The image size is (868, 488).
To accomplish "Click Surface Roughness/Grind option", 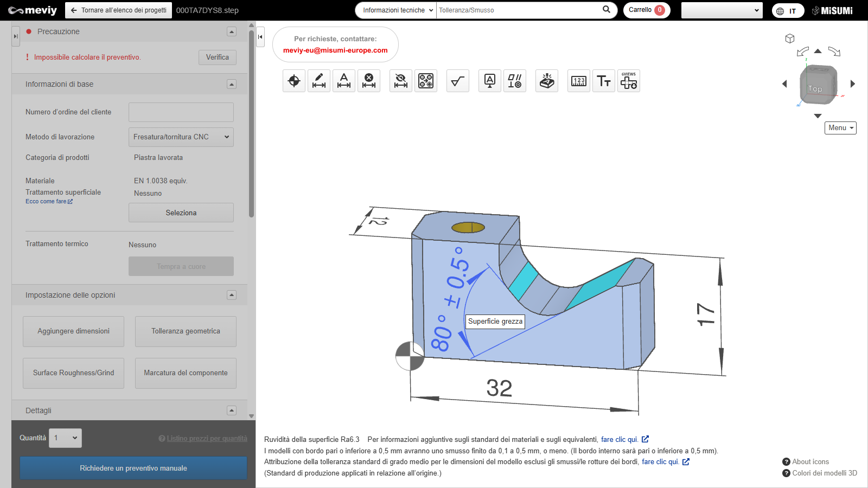I will pyautogui.click(x=73, y=373).
